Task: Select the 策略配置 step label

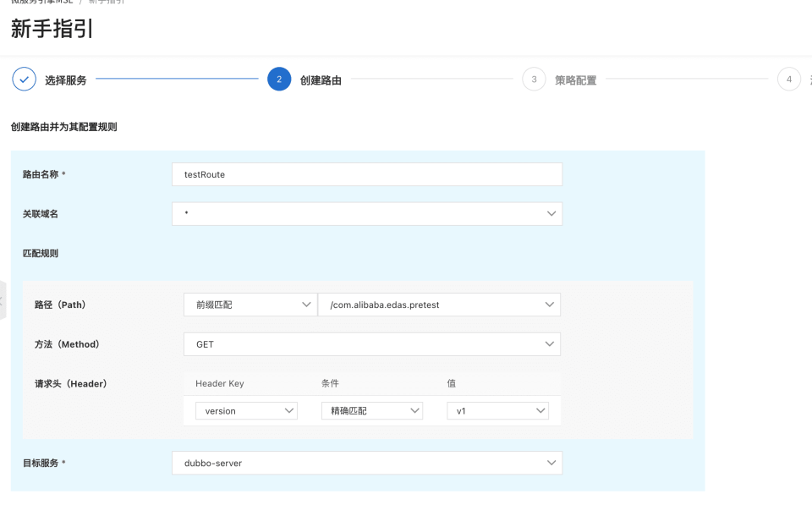Action: pos(575,80)
